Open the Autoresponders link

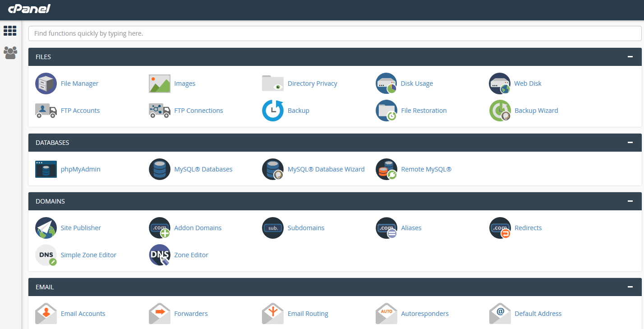[x=425, y=314]
